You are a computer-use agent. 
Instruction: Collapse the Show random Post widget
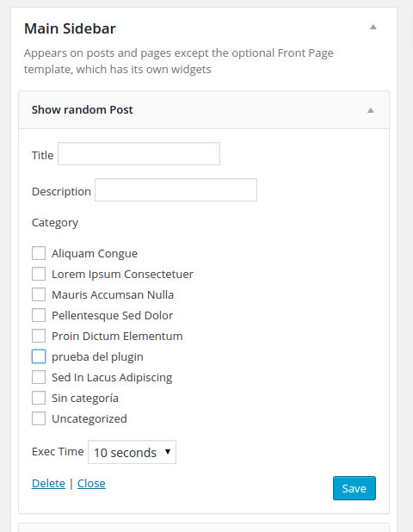coord(371,110)
